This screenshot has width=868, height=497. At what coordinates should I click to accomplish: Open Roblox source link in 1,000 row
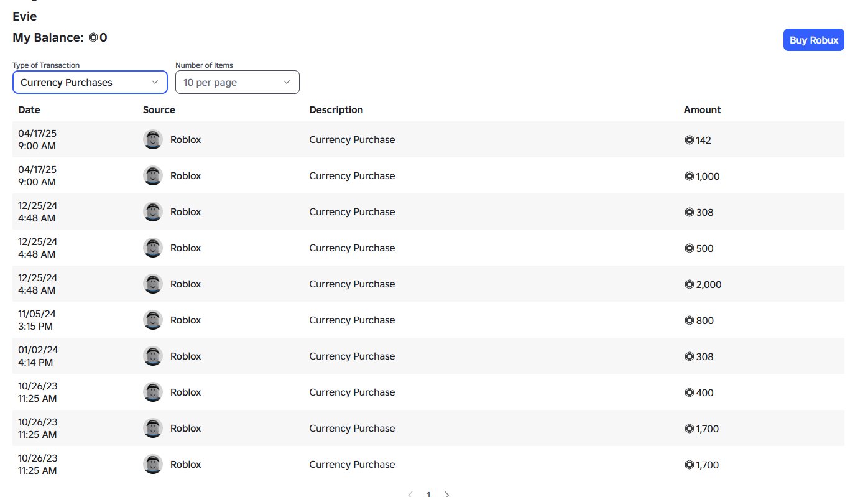pos(185,176)
